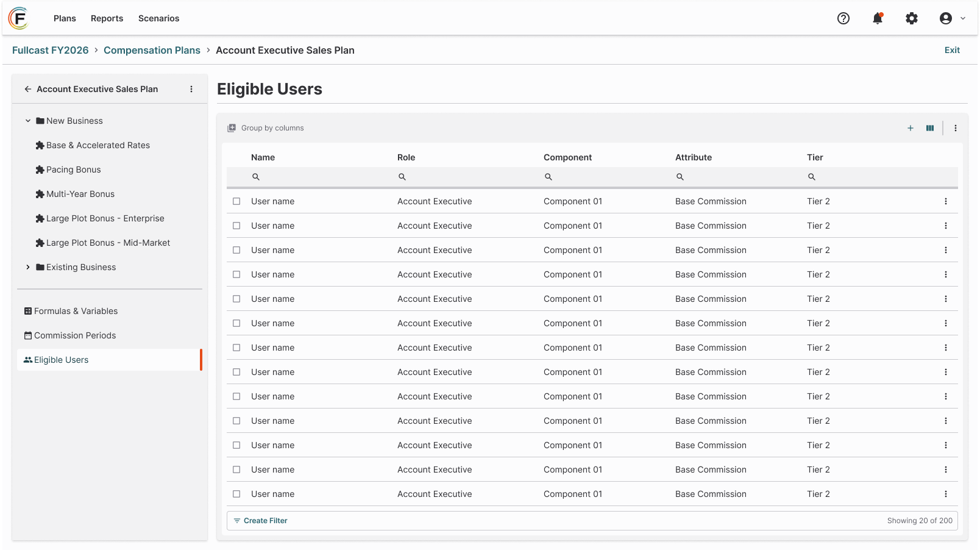Check the second user row checkbox
The image size is (980, 550).
[x=236, y=226]
